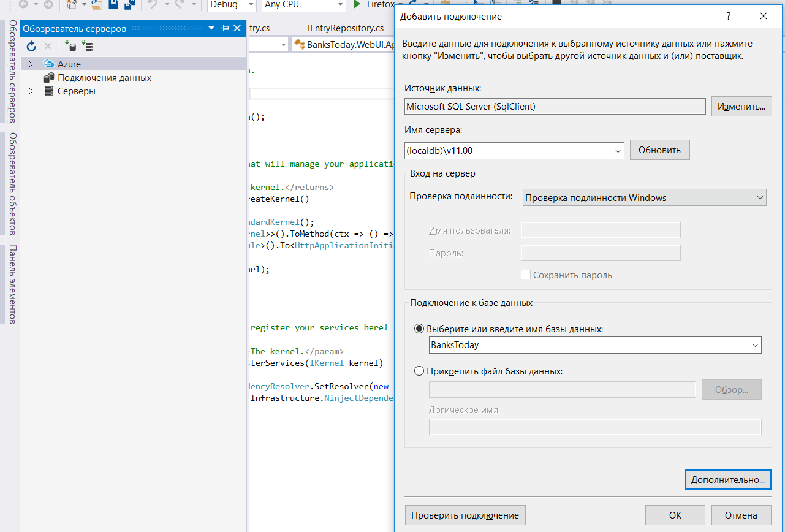This screenshot has height=532, width=785.
Task: Open the Имя сервера dropdown
Action: click(x=618, y=150)
